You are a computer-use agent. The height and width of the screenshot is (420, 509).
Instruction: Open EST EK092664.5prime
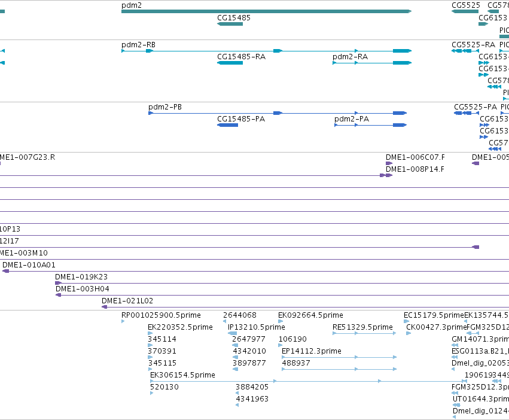pos(310,315)
